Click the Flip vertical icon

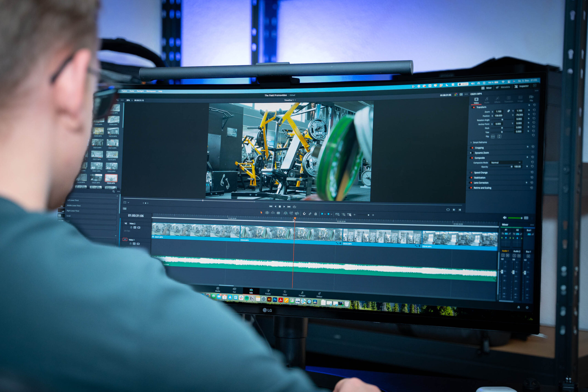(500, 136)
